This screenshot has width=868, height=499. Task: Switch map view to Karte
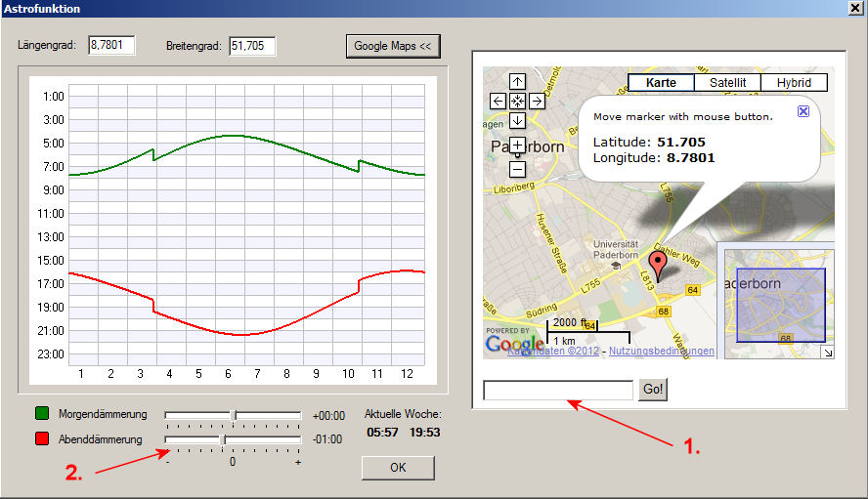[x=661, y=83]
